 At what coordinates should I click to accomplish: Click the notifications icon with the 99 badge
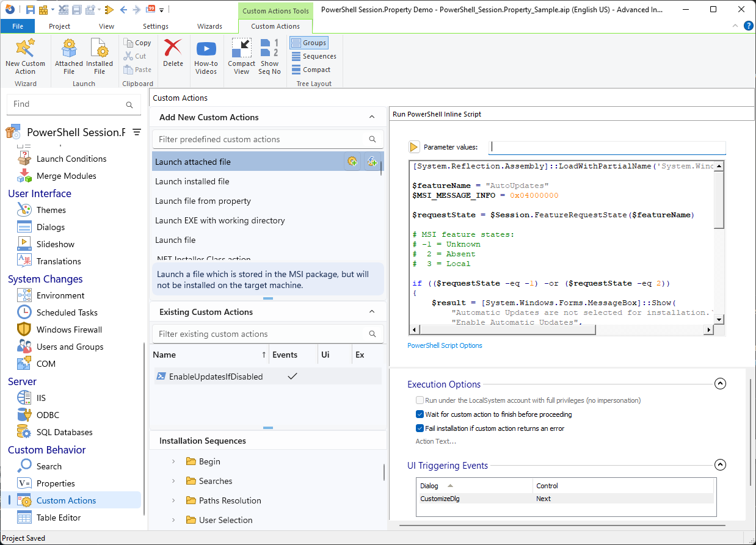(150, 9)
